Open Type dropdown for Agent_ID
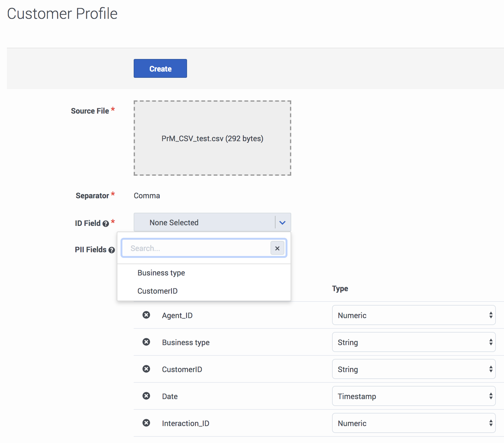The image size is (504, 443). pyautogui.click(x=414, y=315)
